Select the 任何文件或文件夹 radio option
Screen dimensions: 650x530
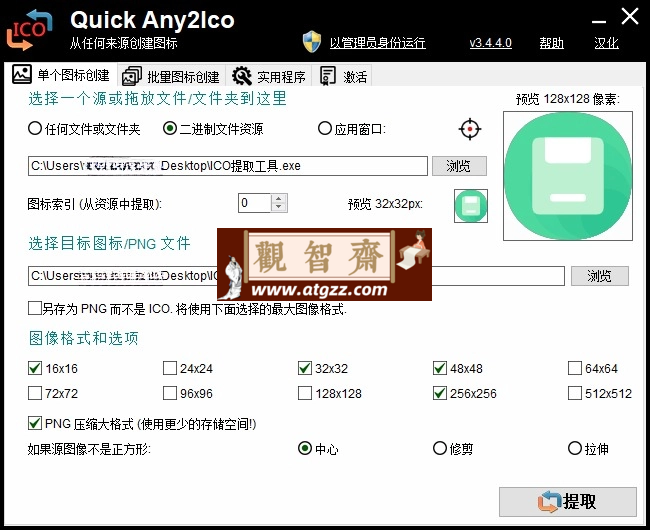(84, 129)
